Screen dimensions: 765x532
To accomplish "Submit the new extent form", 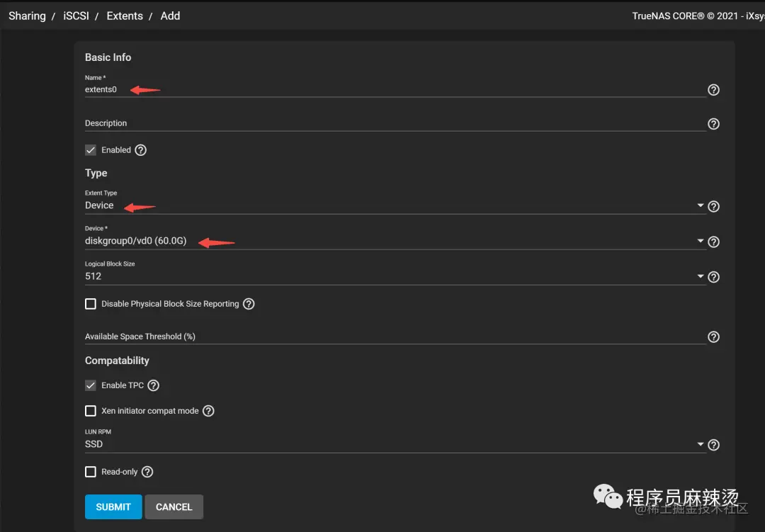I will (113, 506).
